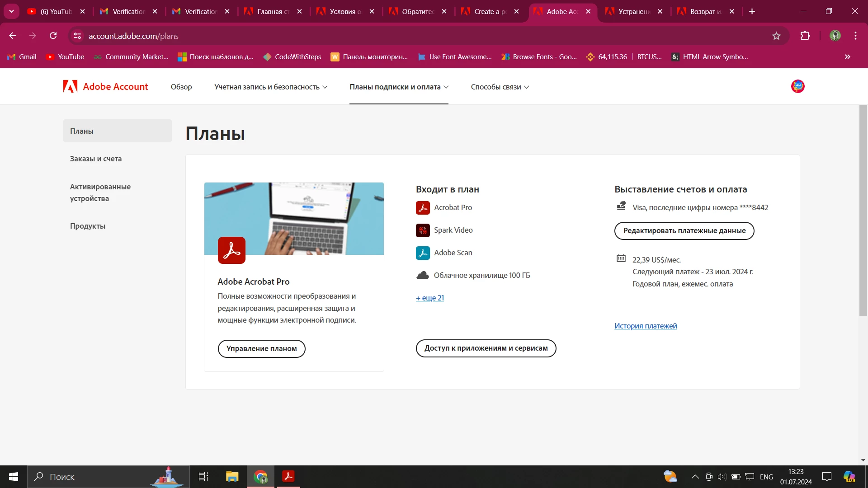Select Заказы и счета in the sidebar
The width and height of the screenshot is (868, 488).
(x=96, y=159)
